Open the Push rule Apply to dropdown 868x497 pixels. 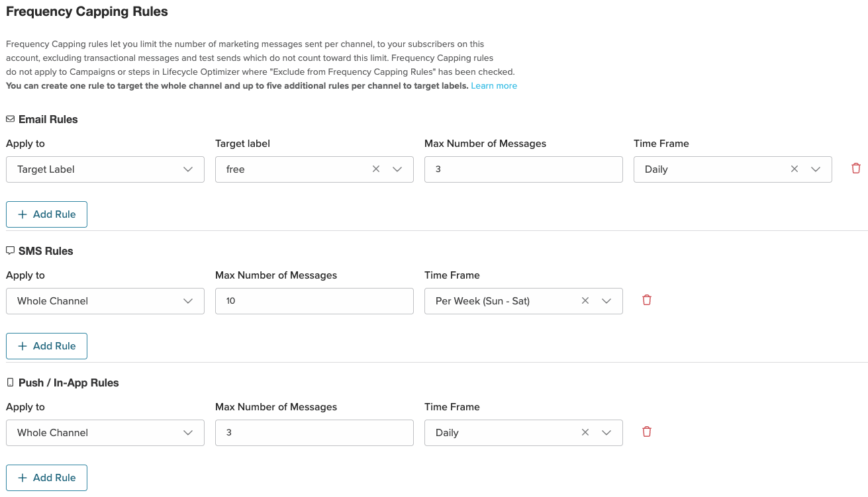(x=105, y=433)
